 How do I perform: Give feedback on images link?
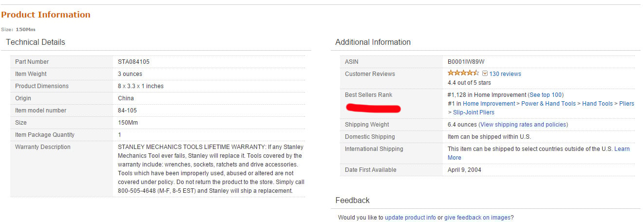point(477,218)
